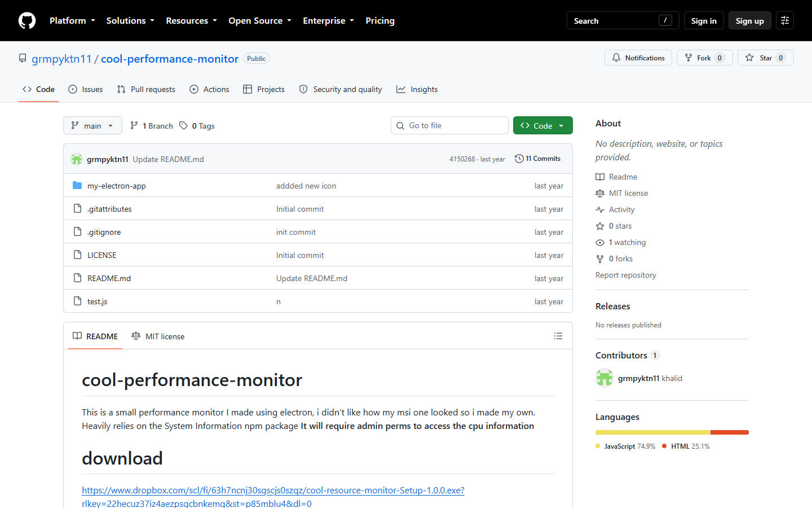The width and height of the screenshot is (812, 508).
Task: Click the Fork button
Action: [704, 58]
